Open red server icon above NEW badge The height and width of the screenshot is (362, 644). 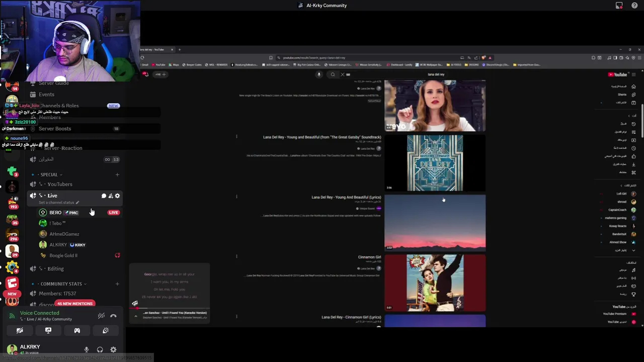[12, 283]
